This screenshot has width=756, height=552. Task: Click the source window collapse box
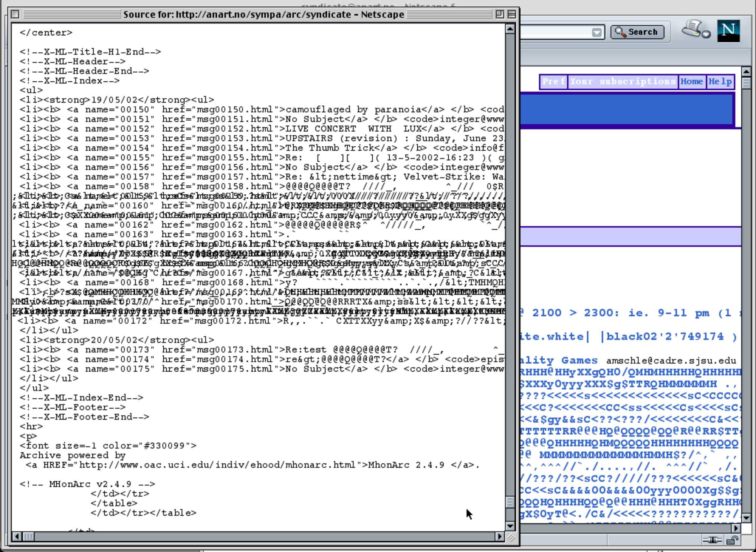pyautogui.click(x=512, y=14)
